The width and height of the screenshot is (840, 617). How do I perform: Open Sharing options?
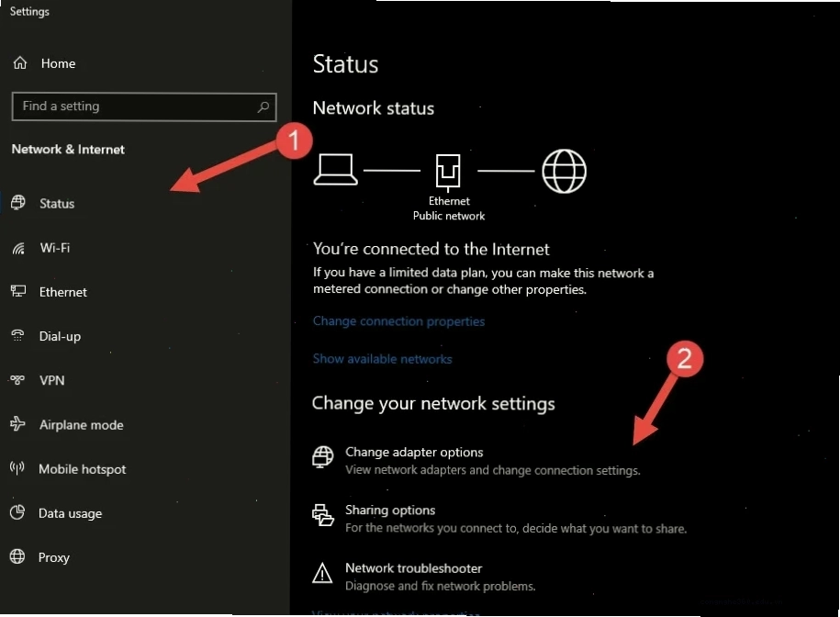499,519
